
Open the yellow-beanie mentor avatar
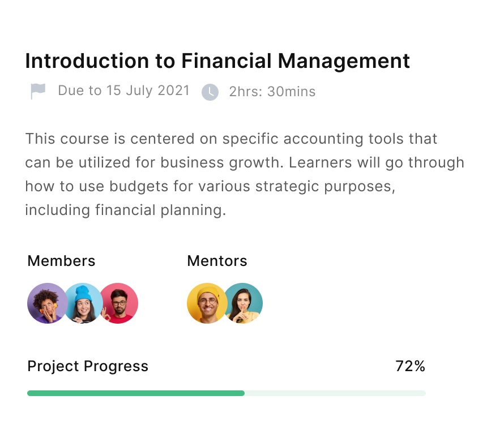click(x=206, y=303)
